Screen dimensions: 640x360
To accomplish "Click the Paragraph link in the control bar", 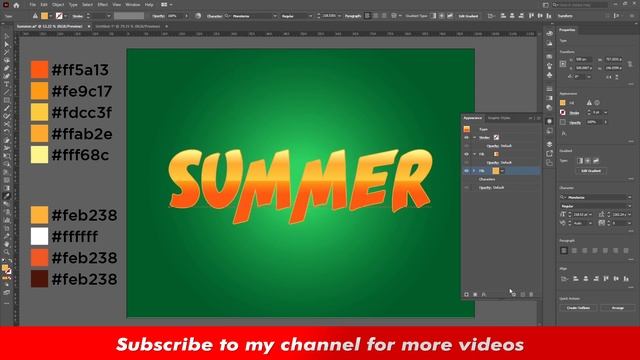I will tap(353, 16).
